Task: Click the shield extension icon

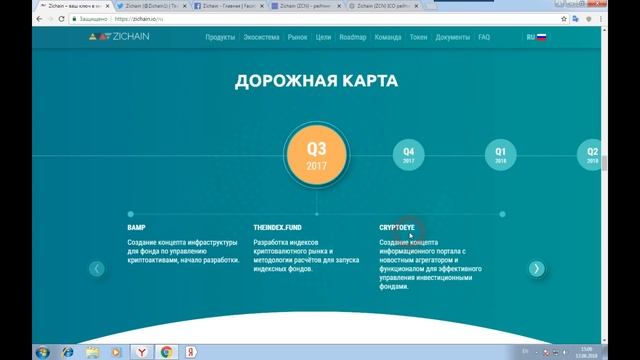Action: click(589, 19)
